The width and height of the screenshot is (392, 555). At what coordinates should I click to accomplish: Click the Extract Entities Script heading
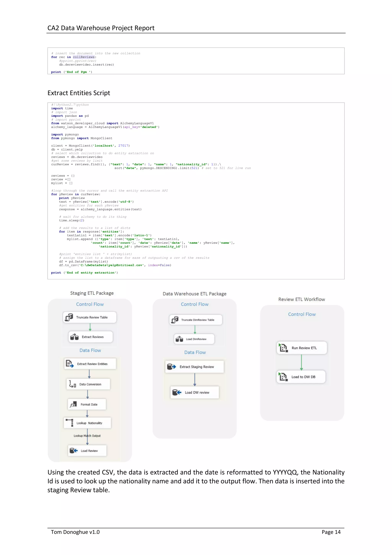click(79, 93)
